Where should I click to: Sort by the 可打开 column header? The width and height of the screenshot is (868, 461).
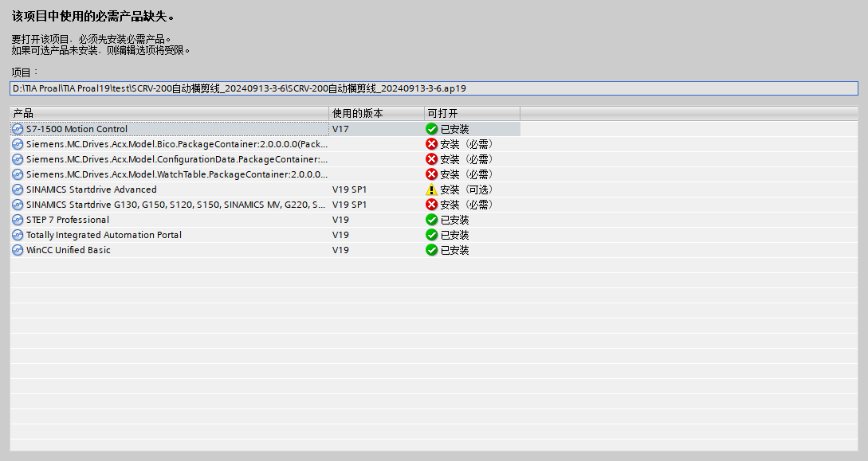coord(472,113)
